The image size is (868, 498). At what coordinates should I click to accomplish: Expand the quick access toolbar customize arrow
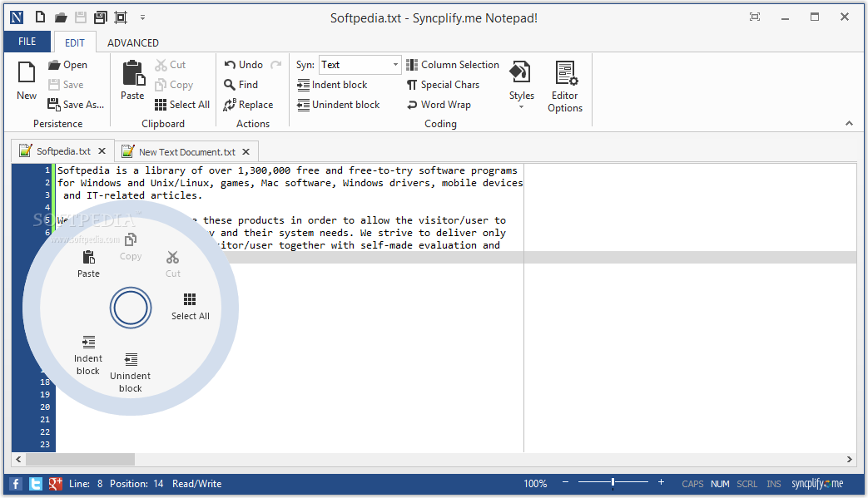pyautogui.click(x=142, y=17)
